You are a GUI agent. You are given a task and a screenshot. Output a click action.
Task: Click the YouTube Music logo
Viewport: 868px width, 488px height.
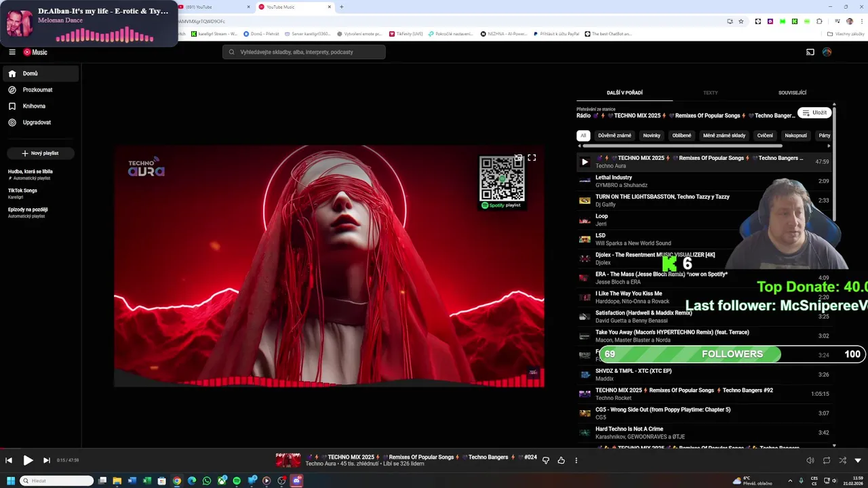(35, 52)
